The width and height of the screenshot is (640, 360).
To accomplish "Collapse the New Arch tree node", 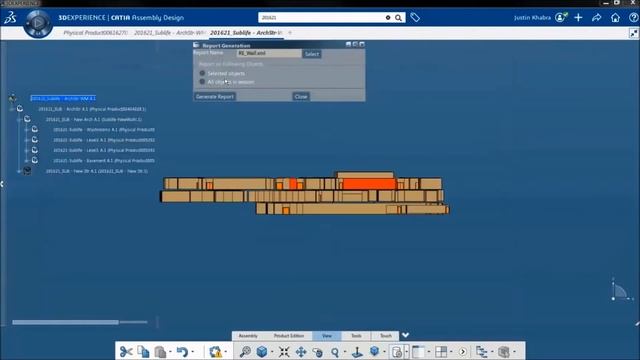I will [19, 119].
